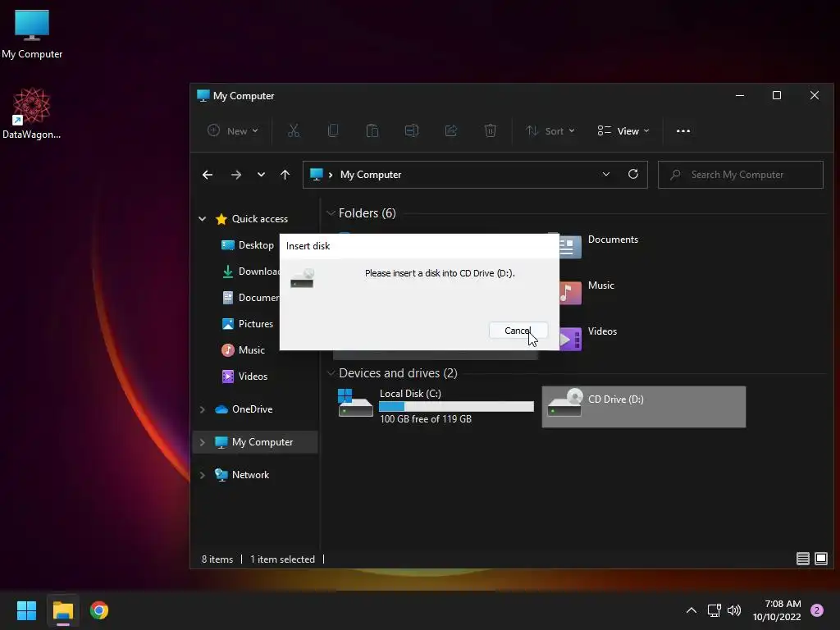Viewport: 840px width, 630px height.
Task: Open the notification badge showing 2
Action: click(x=817, y=610)
